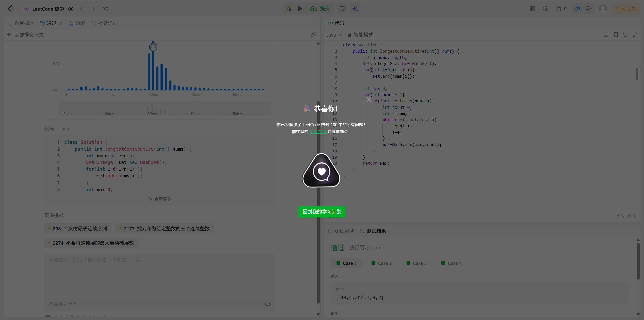Copy the submission link icon
This screenshot has width=644, height=320.
click(x=313, y=35)
